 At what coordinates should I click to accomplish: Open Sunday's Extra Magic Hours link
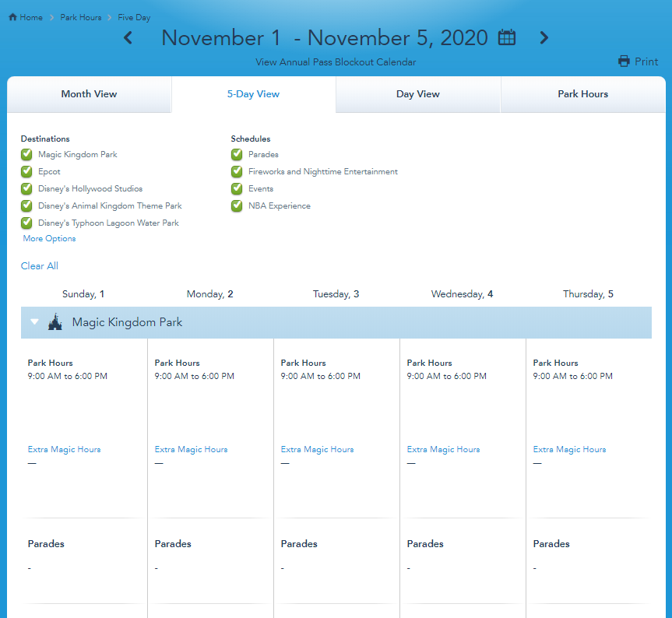pyautogui.click(x=64, y=450)
